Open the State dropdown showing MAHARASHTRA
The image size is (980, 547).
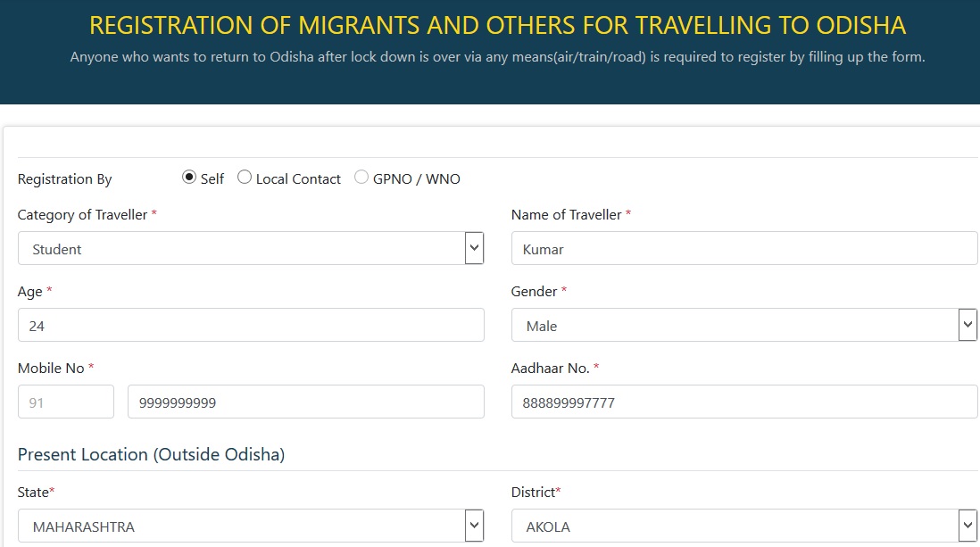(241, 526)
